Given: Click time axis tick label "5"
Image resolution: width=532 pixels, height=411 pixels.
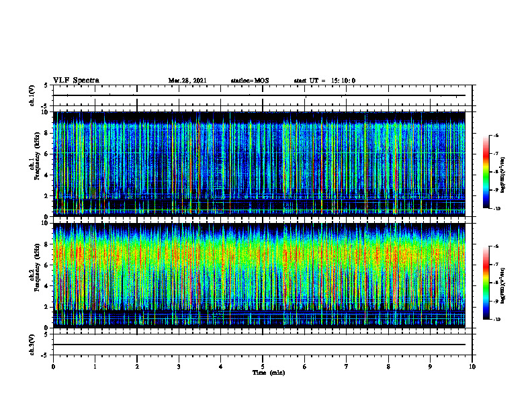Looking at the screenshot, I should click(x=263, y=367).
